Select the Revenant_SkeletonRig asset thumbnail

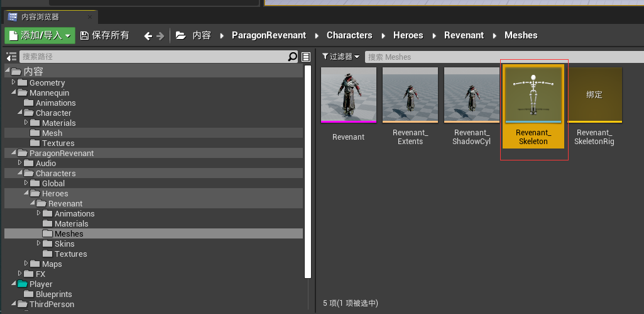(594, 95)
